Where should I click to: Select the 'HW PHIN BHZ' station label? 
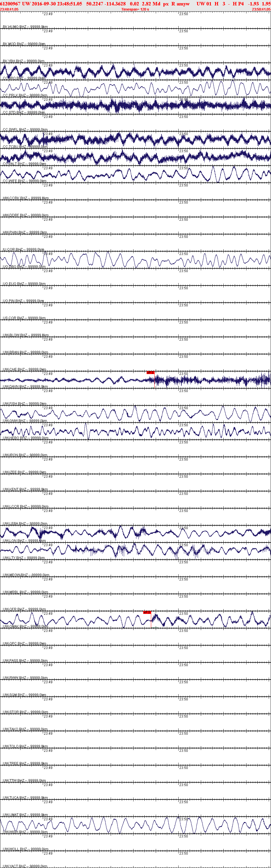coord(25,232)
